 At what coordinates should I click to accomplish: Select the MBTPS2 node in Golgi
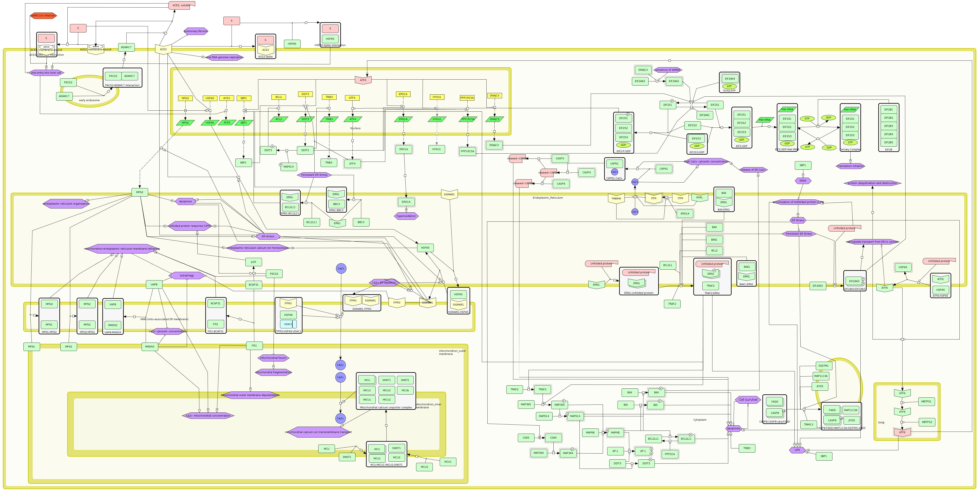[x=926, y=422]
